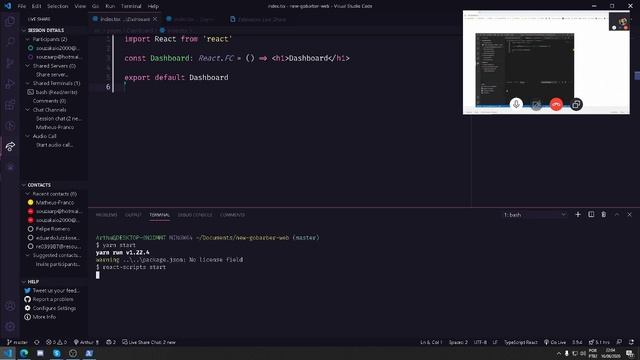Close the index.tsx Dashboard editor tab
640x360 pixels.
[155, 19]
